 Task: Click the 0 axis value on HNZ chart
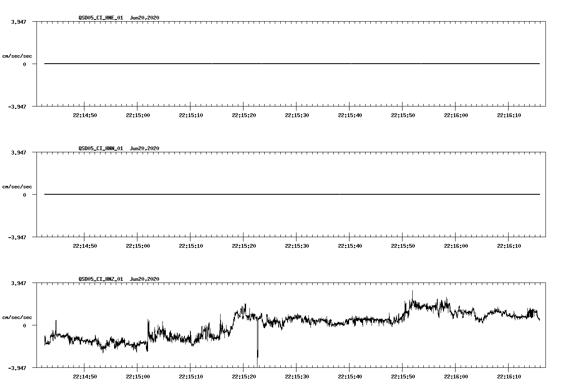25,326
